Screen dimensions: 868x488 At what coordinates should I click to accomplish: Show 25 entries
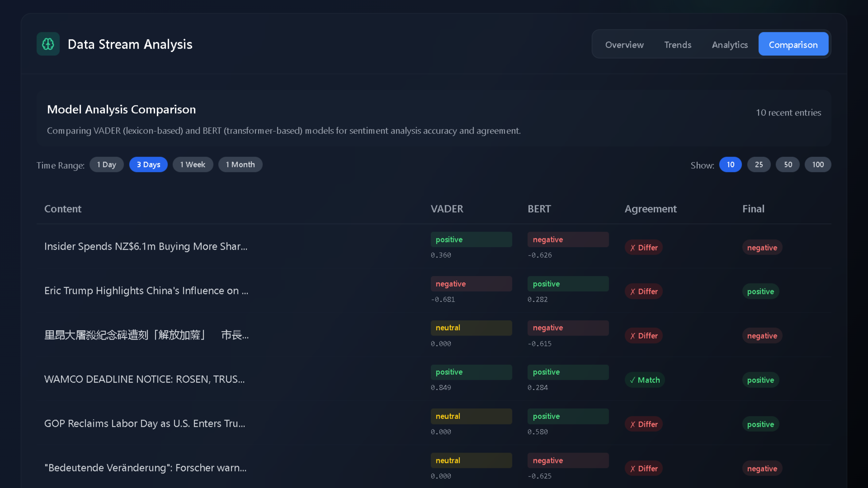759,165
